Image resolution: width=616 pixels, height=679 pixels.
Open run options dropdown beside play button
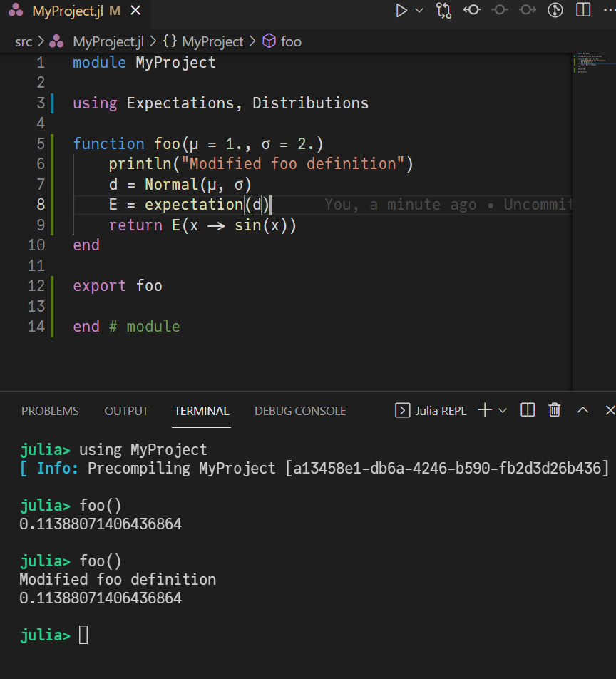(419, 11)
